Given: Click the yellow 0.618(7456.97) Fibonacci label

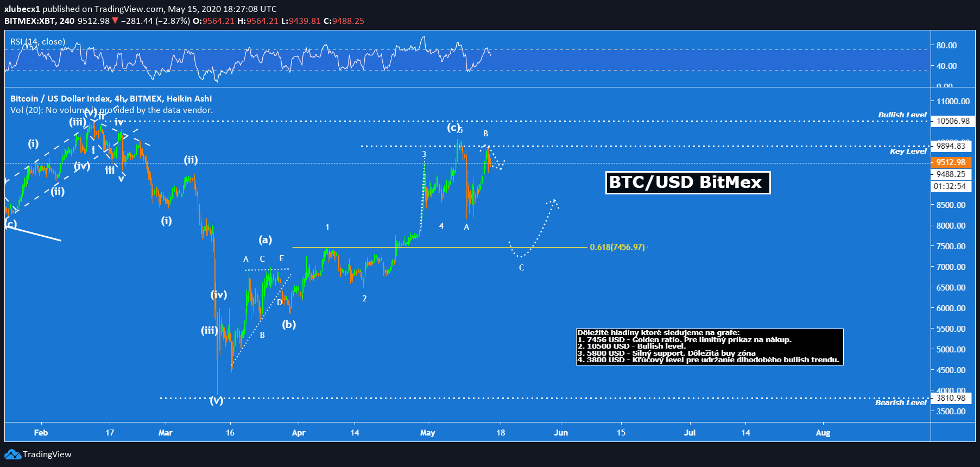Looking at the screenshot, I should (x=617, y=247).
